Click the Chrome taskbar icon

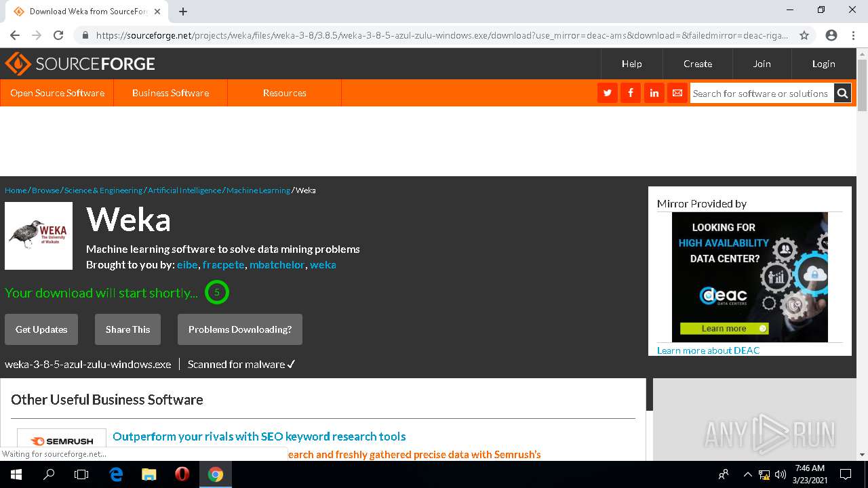click(x=216, y=474)
